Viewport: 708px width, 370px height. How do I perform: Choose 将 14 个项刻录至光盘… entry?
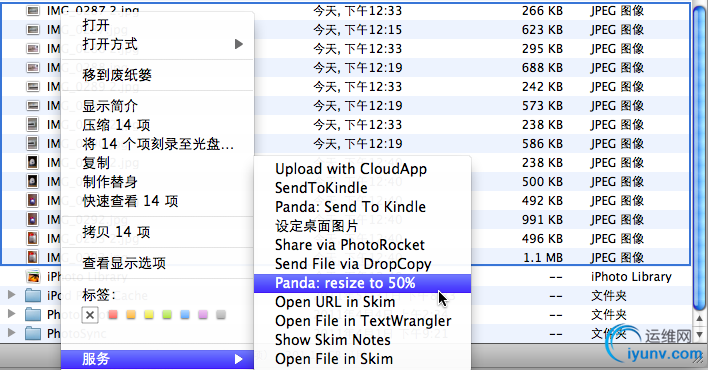(x=158, y=144)
